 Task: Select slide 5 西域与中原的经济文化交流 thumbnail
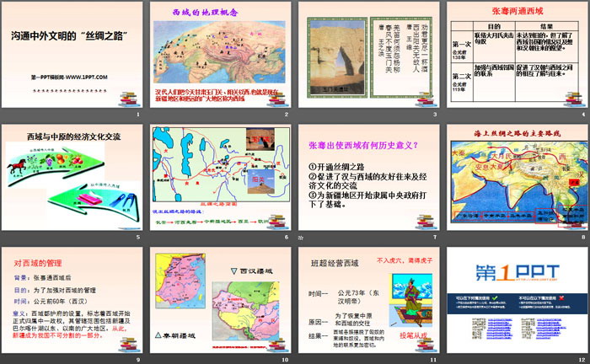pos(72,178)
